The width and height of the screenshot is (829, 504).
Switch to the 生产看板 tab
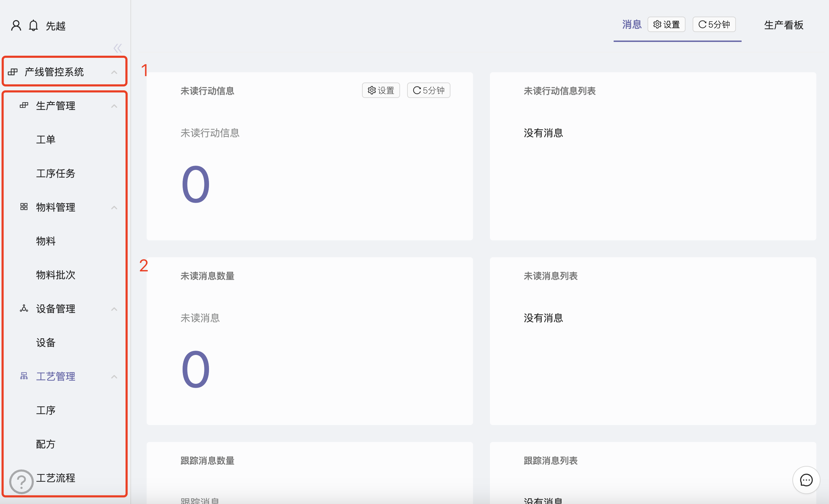tap(784, 25)
